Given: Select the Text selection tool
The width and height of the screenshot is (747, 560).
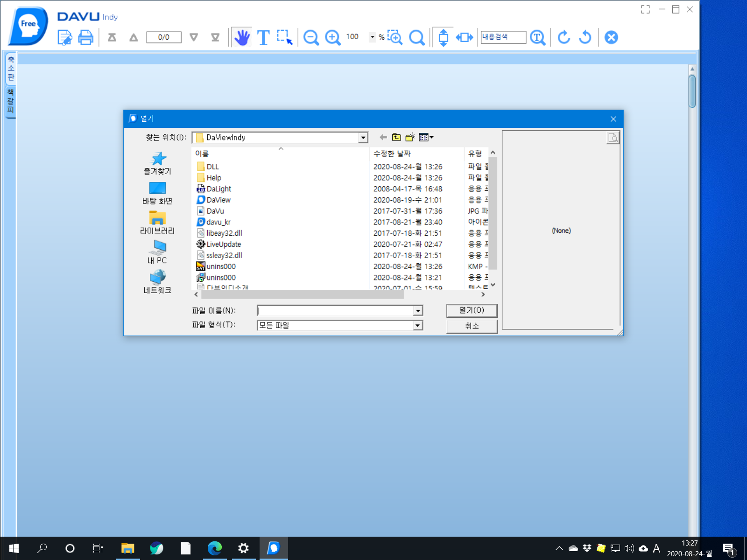Looking at the screenshot, I should click(263, 37).
